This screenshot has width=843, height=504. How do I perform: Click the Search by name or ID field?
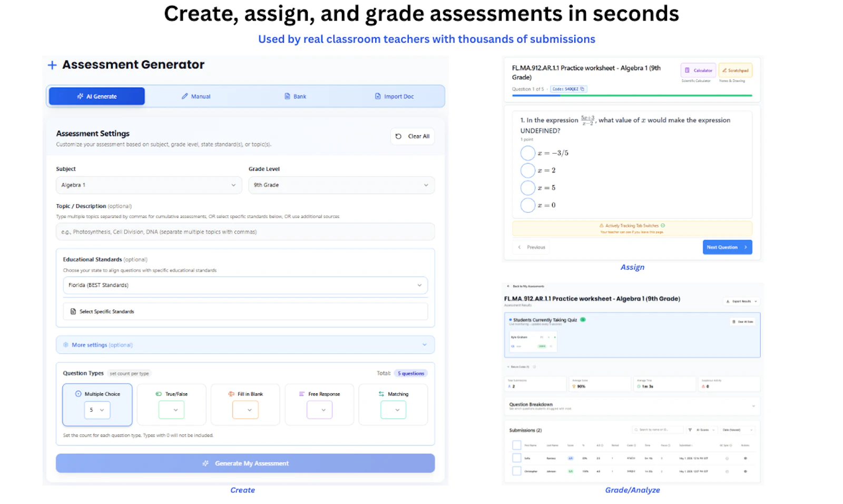pyautogui.click(x=658, y=430)
